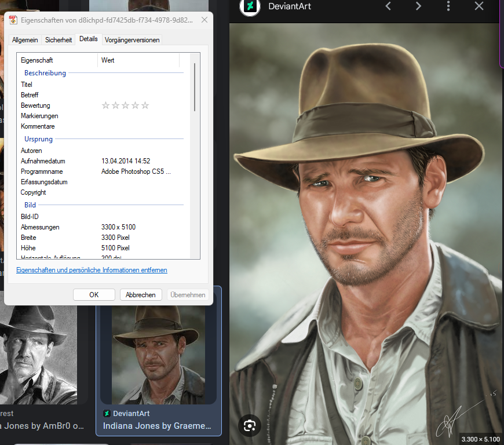Click the Übernehmen button
The width and height of the screenshot is (504, 445).
[188, 295]
